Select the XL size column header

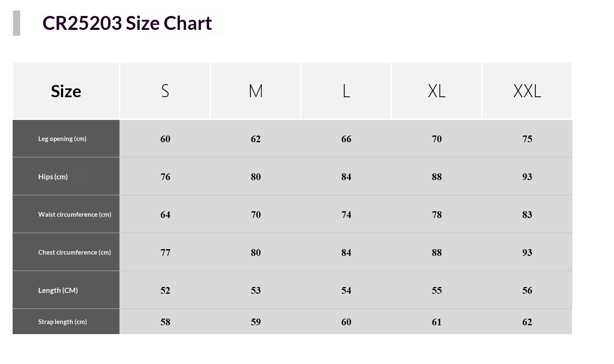[x=436, y=91]
